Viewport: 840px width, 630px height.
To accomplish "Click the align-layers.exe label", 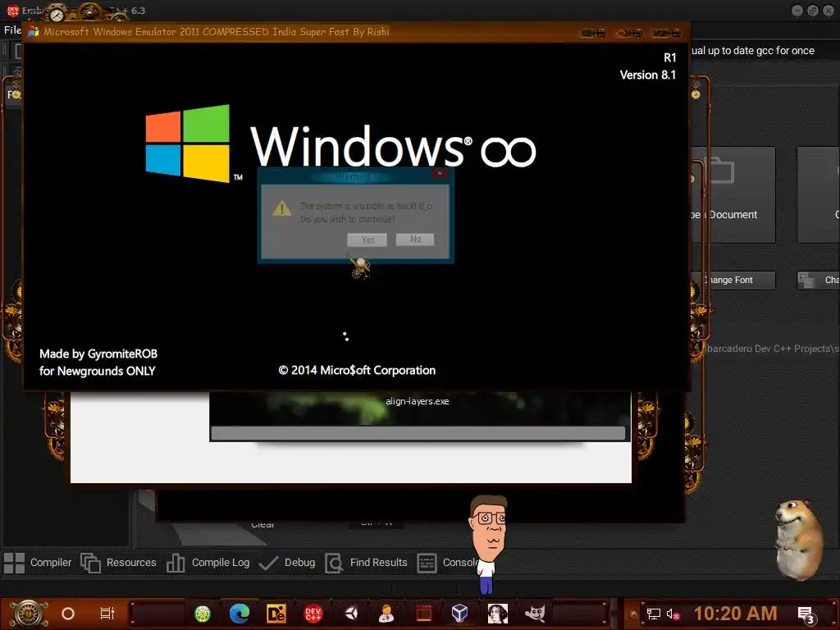I will pyautogui.click(x=418, y=401).
